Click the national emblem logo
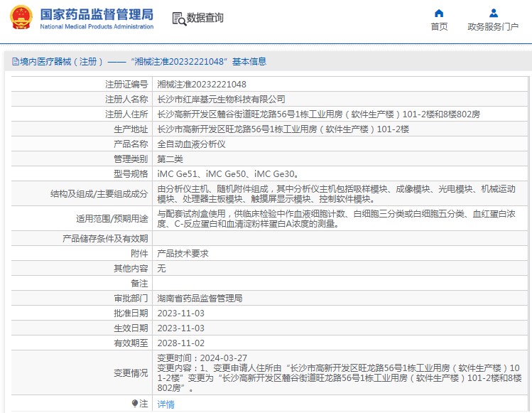This screenshot has width=532, height=413. pyautogui.click(x=21, y=18)
